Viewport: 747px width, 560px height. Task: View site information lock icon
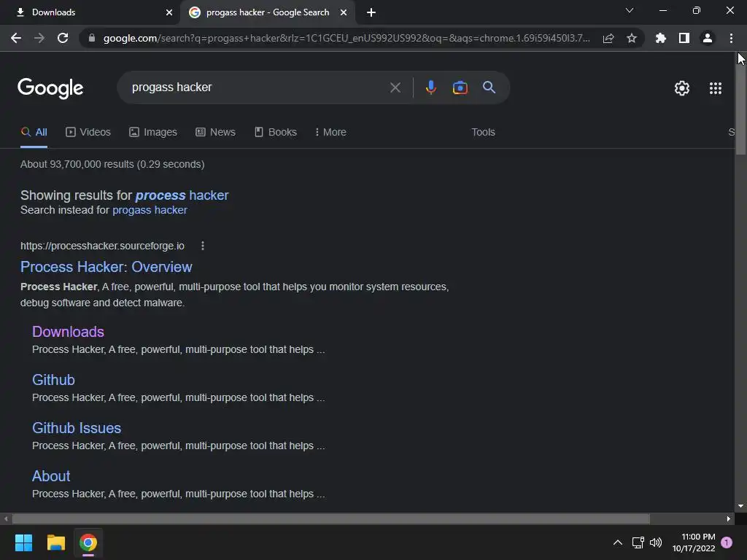coord(91,38)
